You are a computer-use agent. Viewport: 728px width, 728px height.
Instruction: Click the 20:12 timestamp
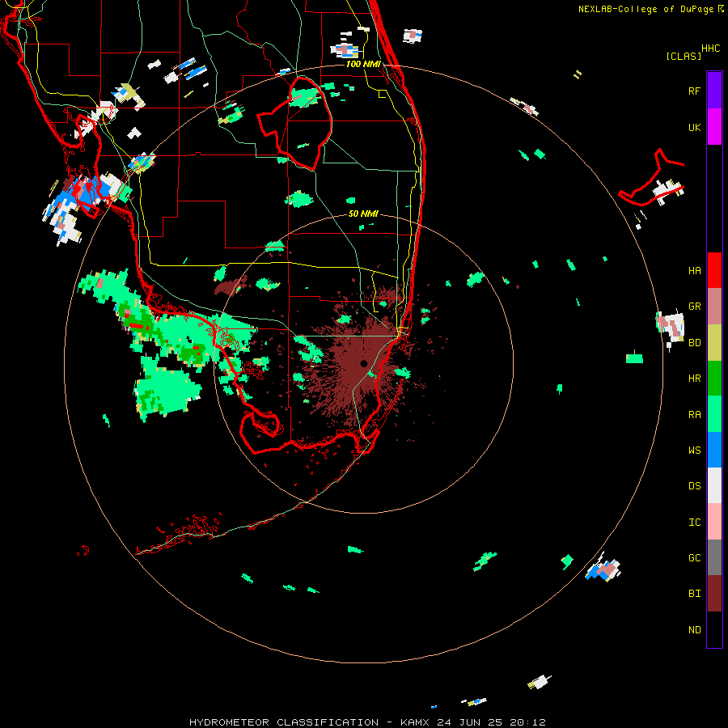tap(527, 722)
